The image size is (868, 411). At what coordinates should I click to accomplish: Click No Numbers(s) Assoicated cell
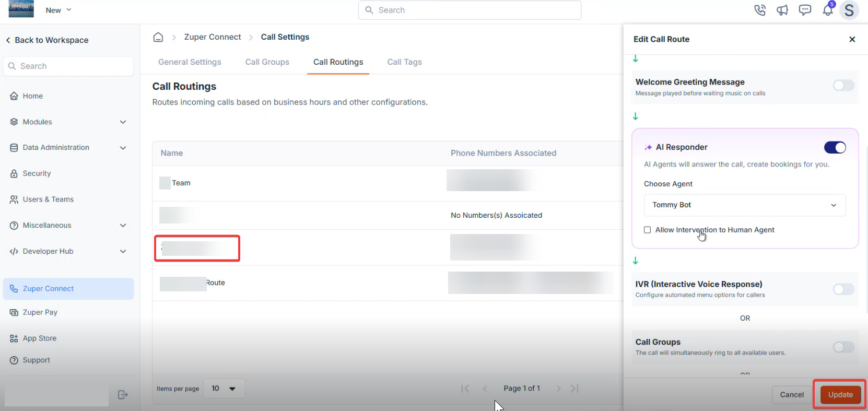496,215
